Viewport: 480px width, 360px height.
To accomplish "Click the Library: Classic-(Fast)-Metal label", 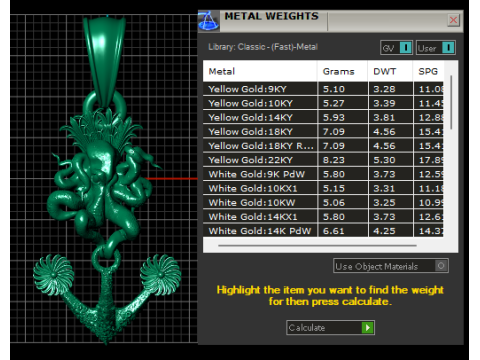I will coord(263,47).
